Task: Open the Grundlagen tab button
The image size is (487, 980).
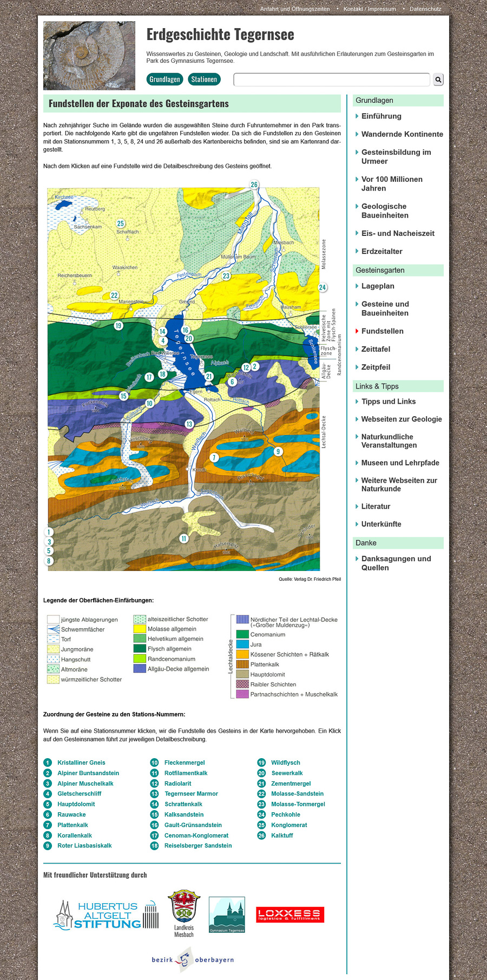Action: pos(164,80)
